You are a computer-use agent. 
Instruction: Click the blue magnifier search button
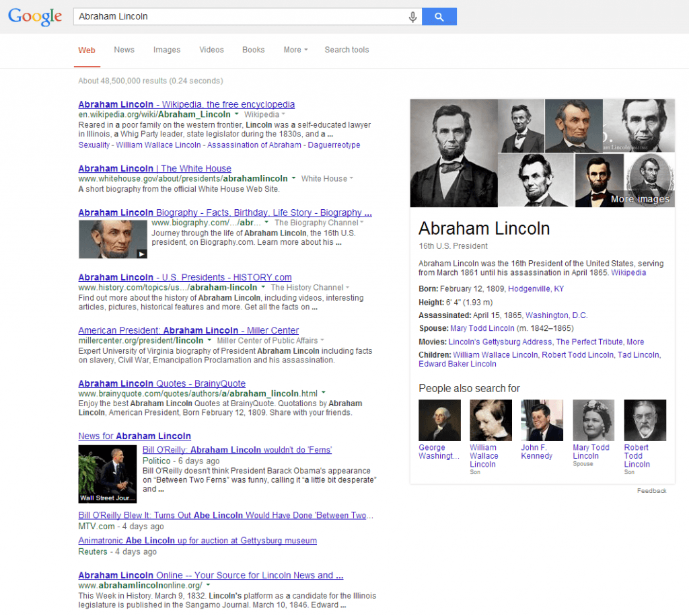coord(439,17)
